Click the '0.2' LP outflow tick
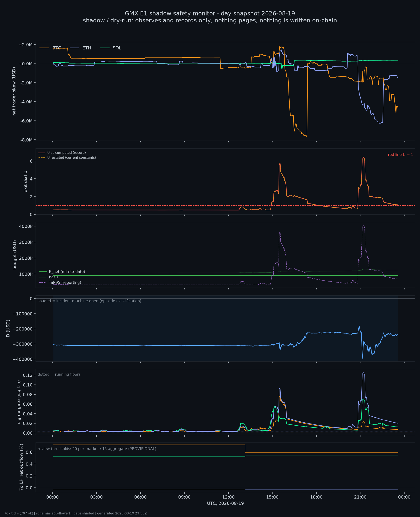Screen dimensions: 420x517 coord(29,476)
